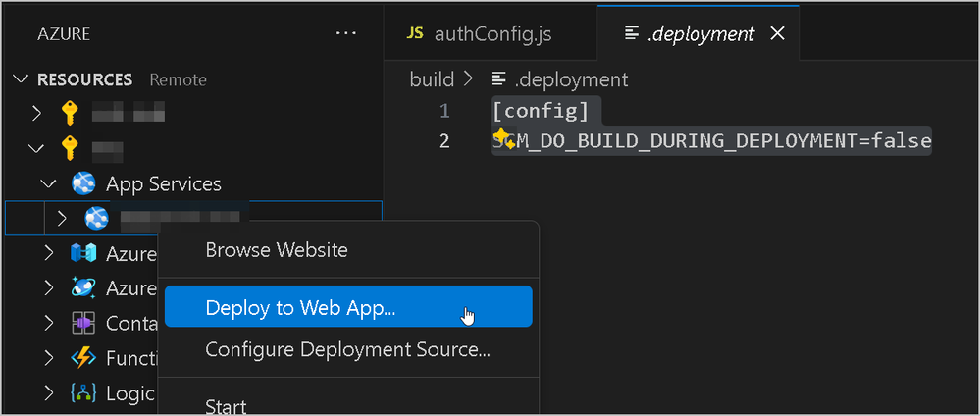Click the Function App lightning bolt icon

(x=83, y=358)
